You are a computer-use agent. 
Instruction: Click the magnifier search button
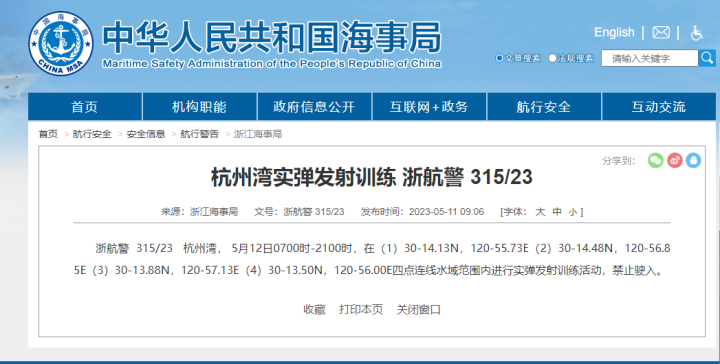707,58
